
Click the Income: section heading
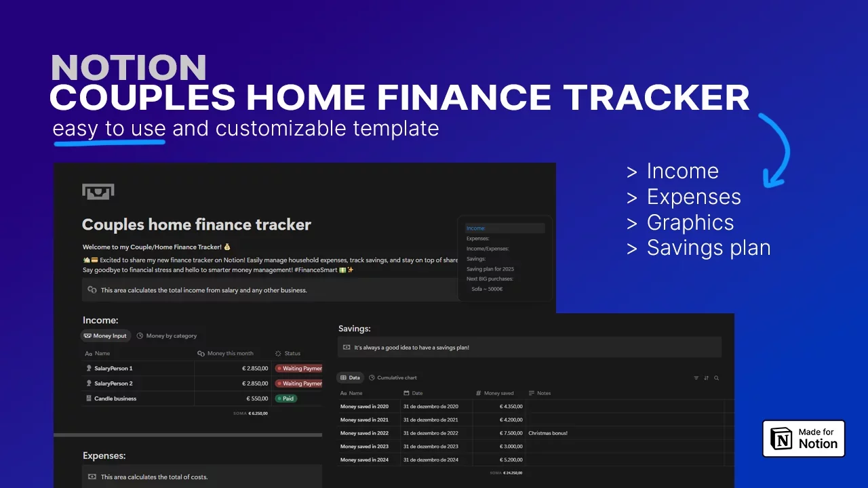[x=100, y=320]
